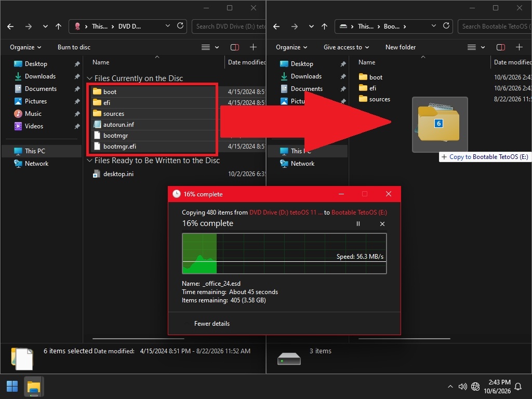Change view layout icon in left window
Viewport: 532px width, 399px height.
pyautogui.click(x=206, y=47)
